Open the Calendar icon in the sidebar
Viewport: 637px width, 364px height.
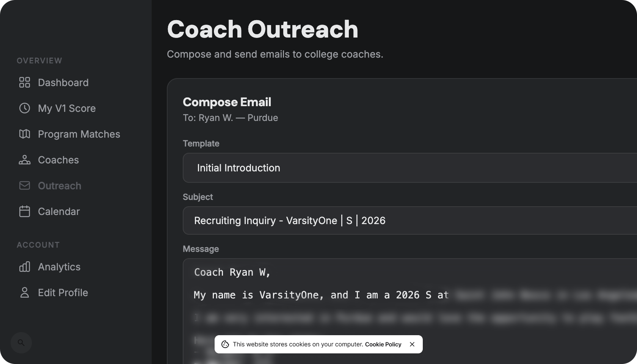(25, 211)
